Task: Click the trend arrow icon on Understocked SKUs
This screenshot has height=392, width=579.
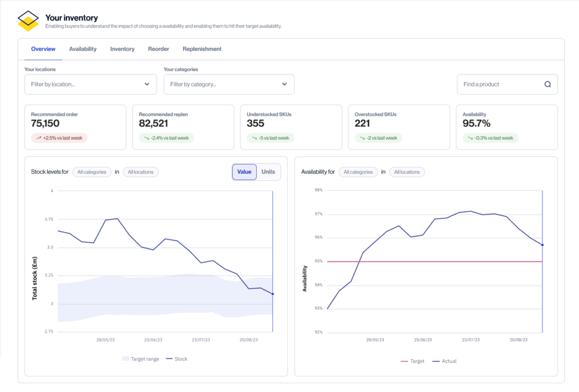Action: click(256, 138)
